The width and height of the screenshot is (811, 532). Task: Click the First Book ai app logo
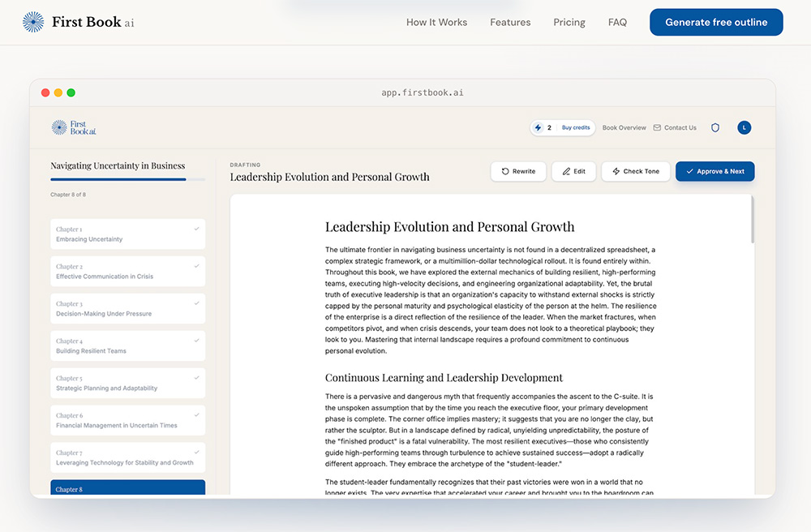point(74,127)
